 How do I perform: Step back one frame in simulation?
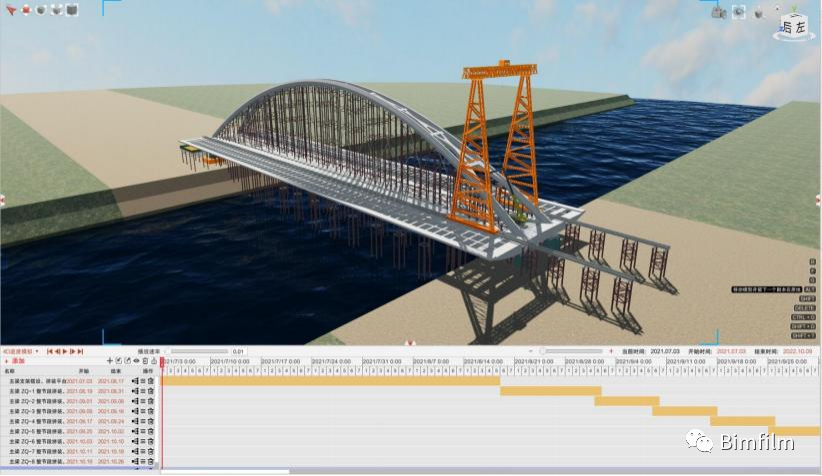58,351
